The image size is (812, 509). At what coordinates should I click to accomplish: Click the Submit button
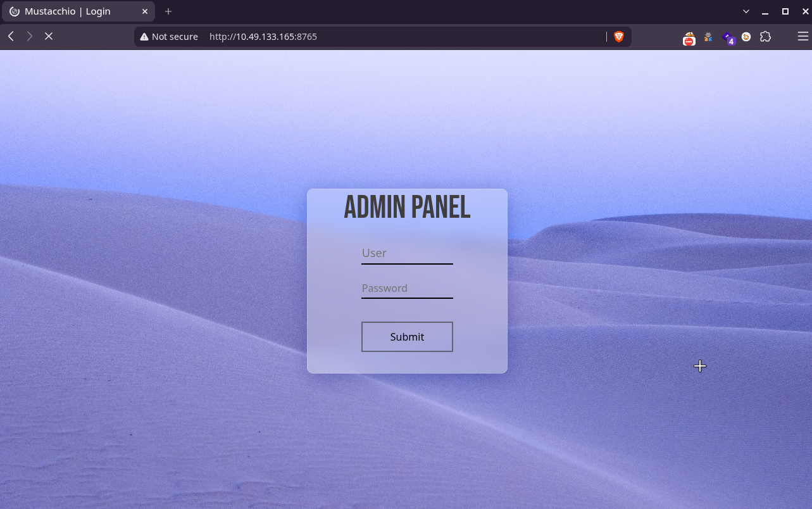pyautogui.click(x=407, y=337)
